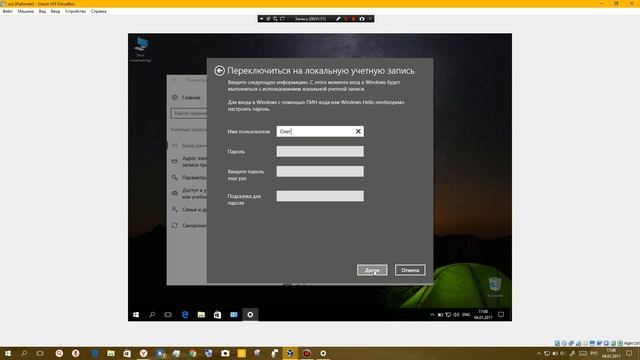Open File Explorer in guest taskbar
The height and width of the screenshot is (360, 640).
[x=201, y=315]
